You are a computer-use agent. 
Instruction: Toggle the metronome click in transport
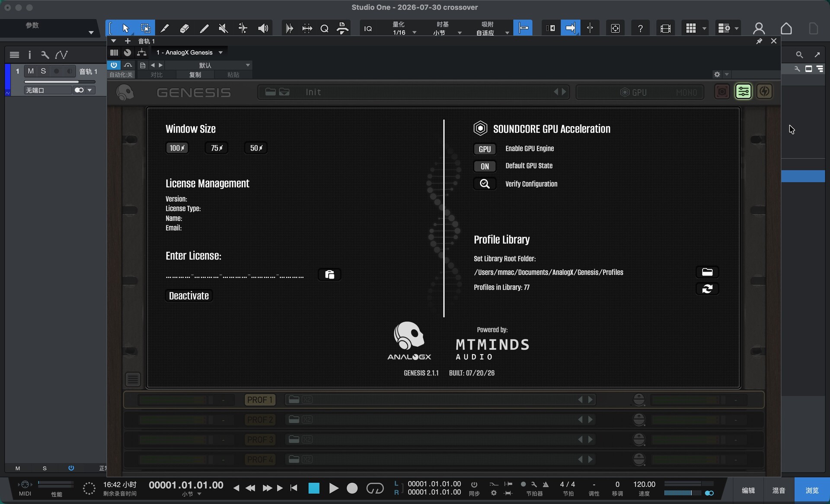pyautogui.click(x=546, y=484)
